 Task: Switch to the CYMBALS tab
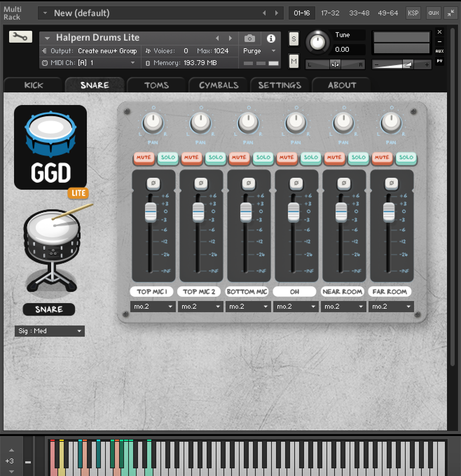tap(218, 85)
